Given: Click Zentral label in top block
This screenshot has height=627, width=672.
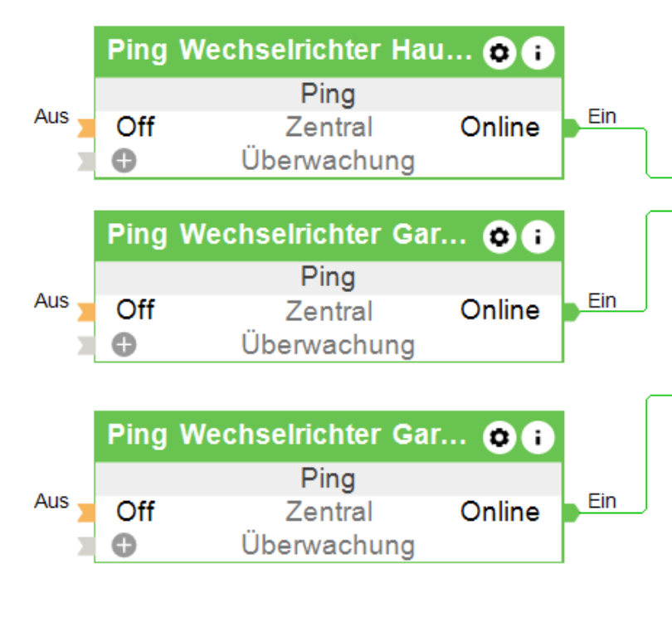Looking at the screenshot, I should point(329,128).
